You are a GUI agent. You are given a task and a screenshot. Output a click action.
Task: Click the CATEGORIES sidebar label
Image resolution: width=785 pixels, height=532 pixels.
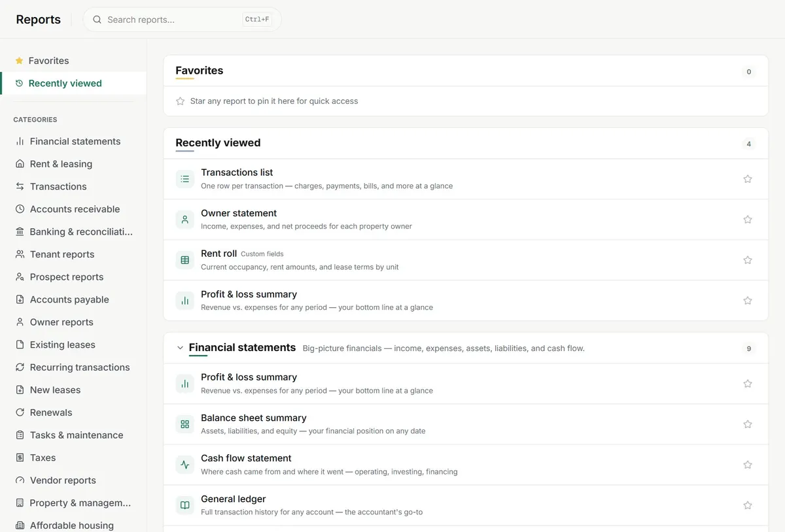(35, 120)
